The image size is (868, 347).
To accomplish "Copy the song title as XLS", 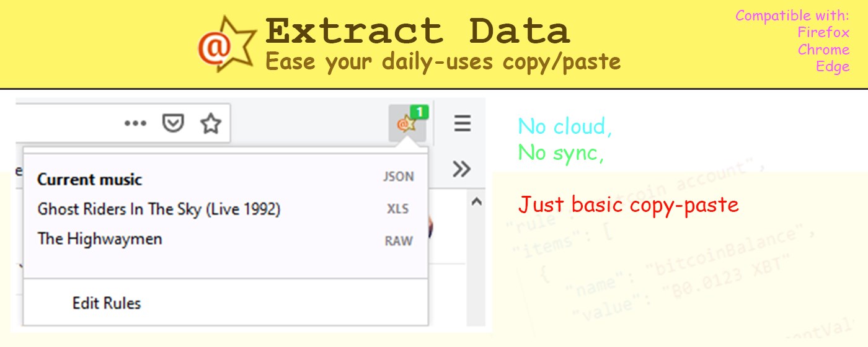I will tap(398, 209).
